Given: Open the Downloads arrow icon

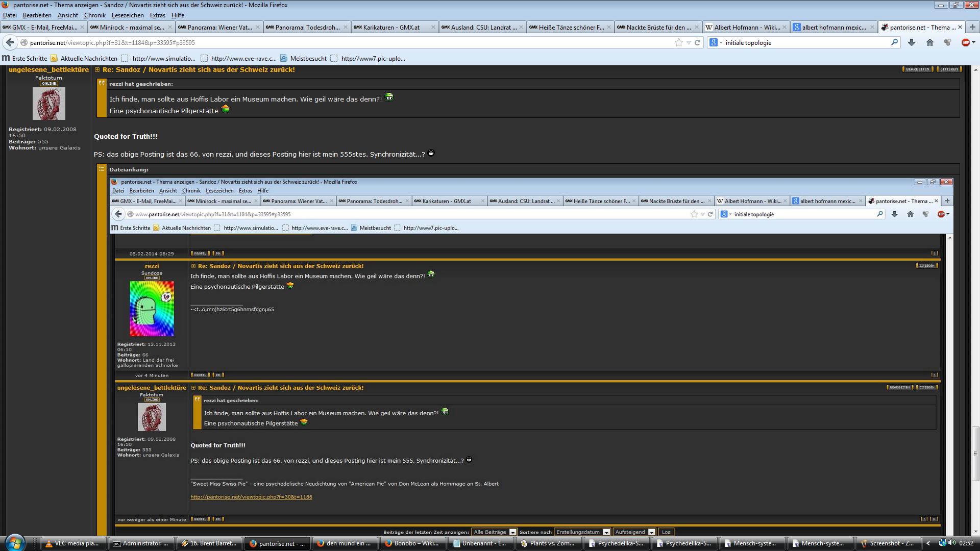Looking at the screenshot, I should [x=911, y=42].
